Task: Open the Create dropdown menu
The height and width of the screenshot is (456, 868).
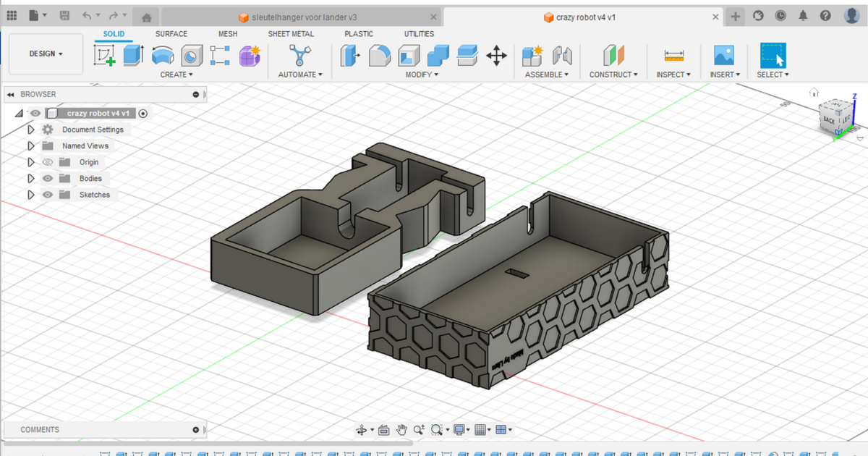Action: pos(176,74)
